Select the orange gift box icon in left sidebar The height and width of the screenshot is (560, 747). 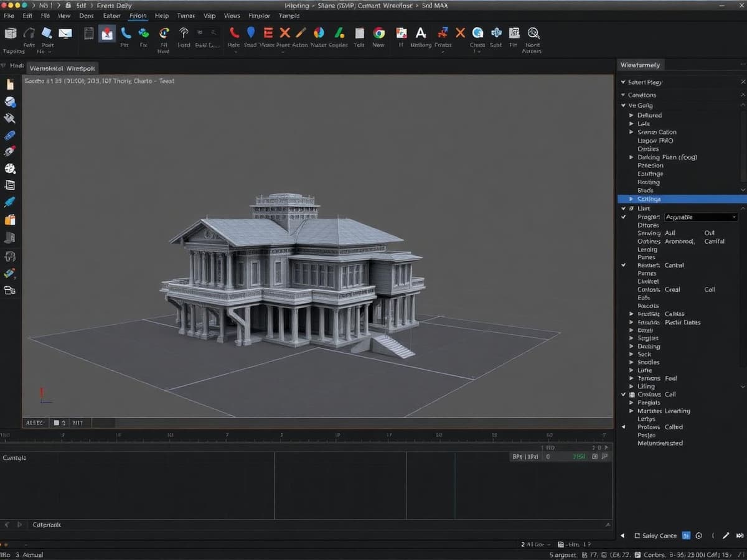(10, 220)
